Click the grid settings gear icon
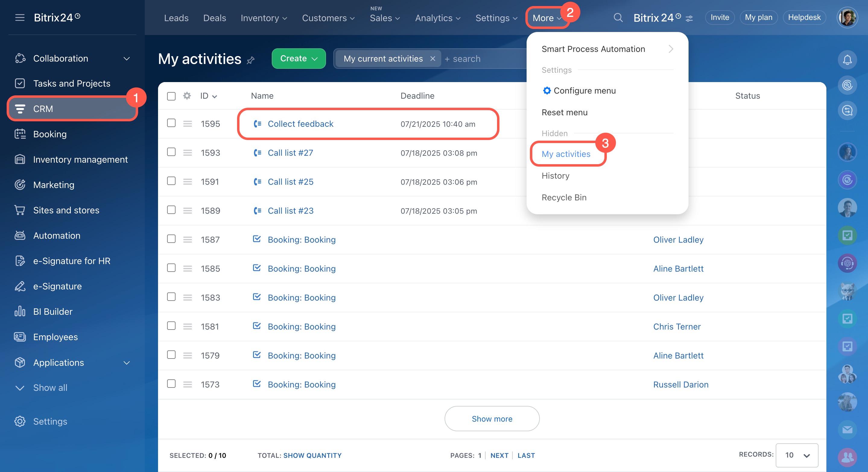This screenshot has width=868, height=472. click(187, 96)
